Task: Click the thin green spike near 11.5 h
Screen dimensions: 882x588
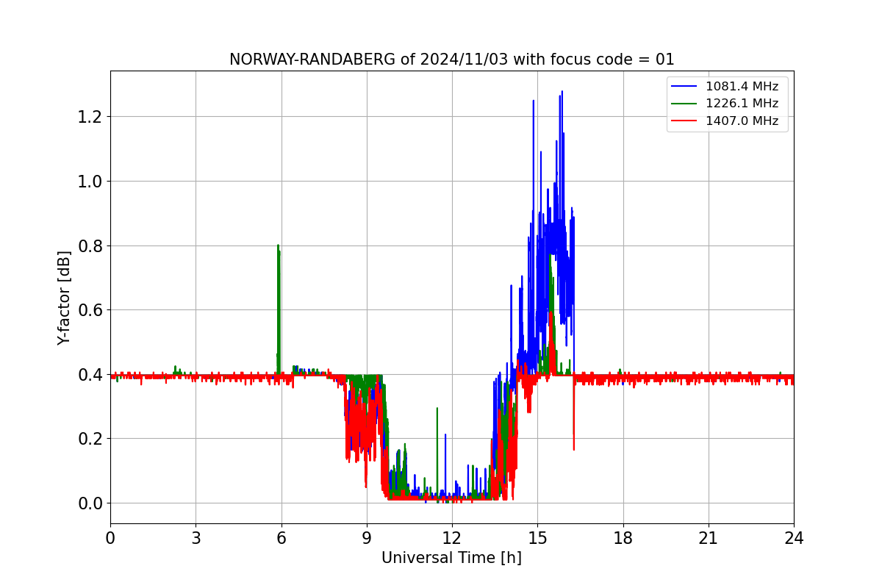Action: point(437,409)
